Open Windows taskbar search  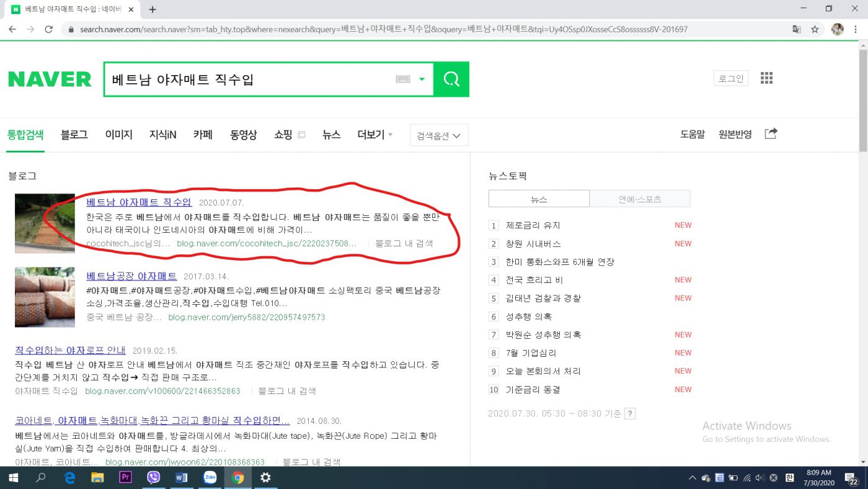(x=41, y=478)
